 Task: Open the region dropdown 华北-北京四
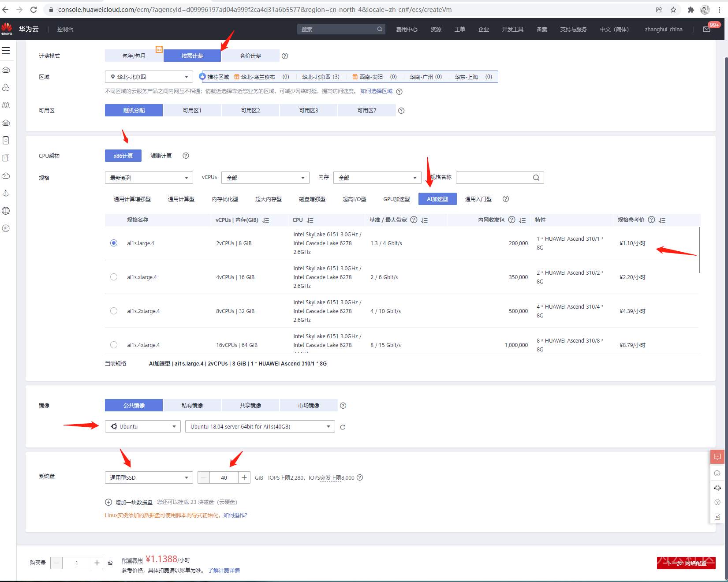click(x=149, y=77)
